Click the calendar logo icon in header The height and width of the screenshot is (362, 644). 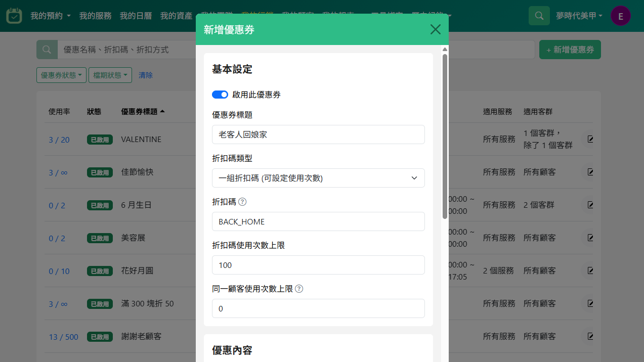(x=14, y=16)
